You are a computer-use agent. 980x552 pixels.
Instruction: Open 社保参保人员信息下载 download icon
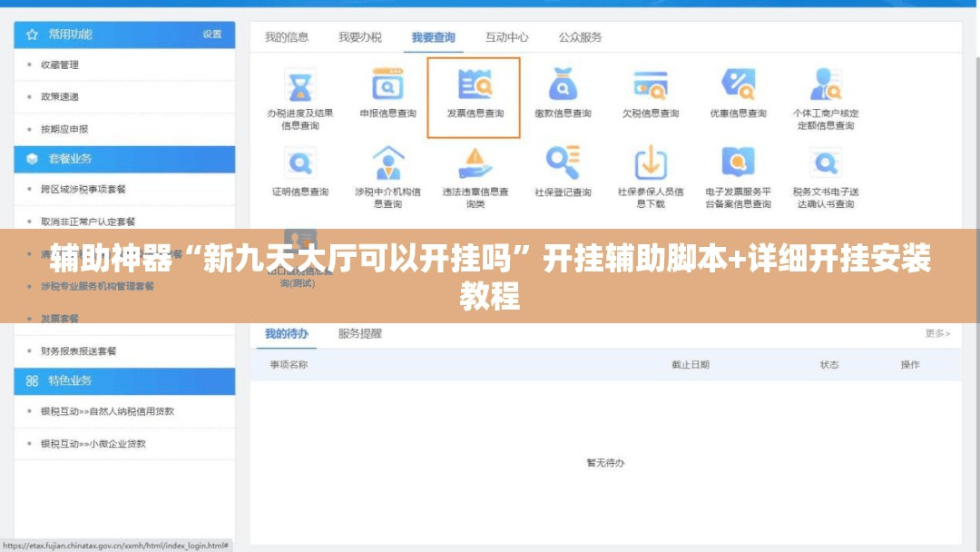click(651, 163)
